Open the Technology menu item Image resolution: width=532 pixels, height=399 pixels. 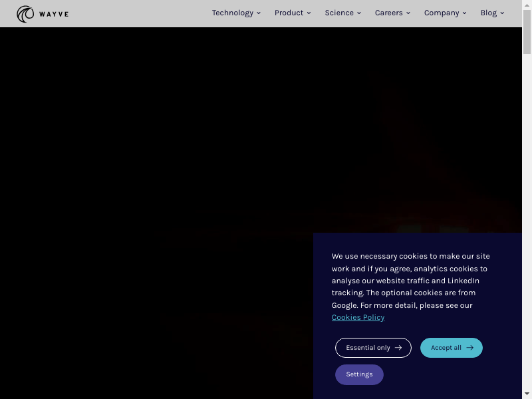pyautogui.click(x=232, y=13)
